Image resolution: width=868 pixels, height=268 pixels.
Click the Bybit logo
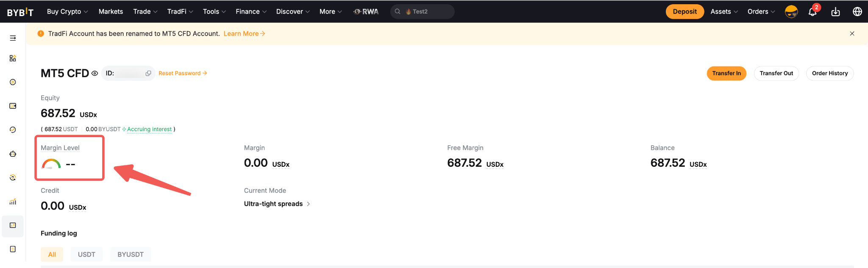click(20, 12)
